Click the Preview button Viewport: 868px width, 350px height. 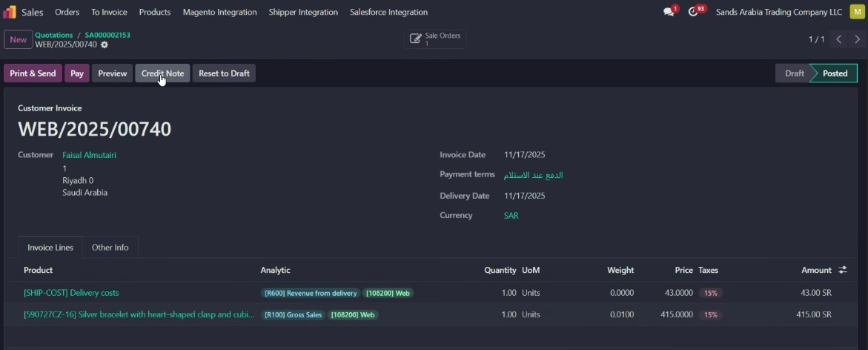pyautogui.click(x=113, y=73)
